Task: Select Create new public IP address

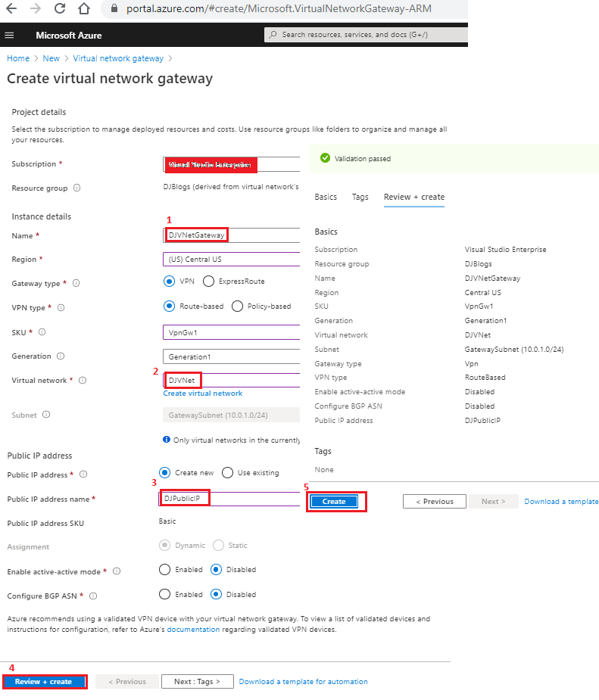Action: pos(165,472)
